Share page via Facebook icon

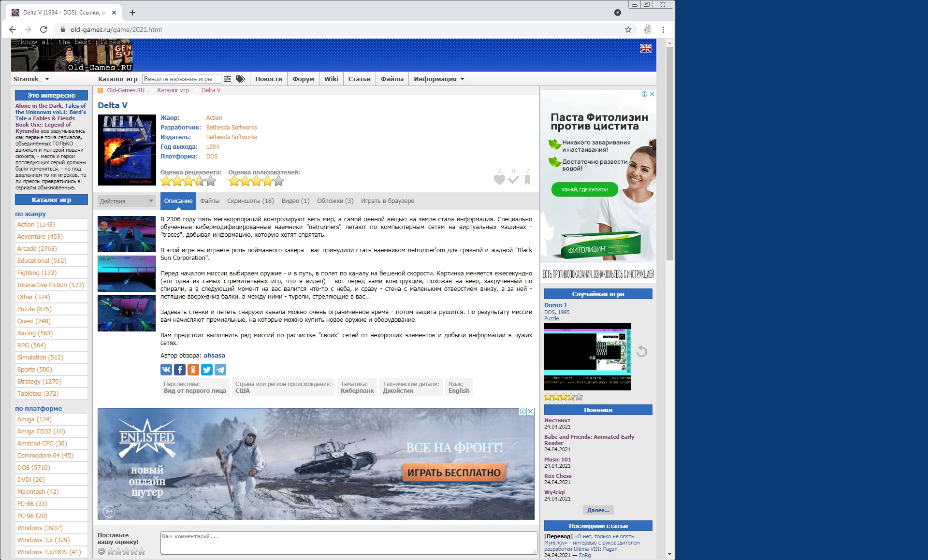179,370
